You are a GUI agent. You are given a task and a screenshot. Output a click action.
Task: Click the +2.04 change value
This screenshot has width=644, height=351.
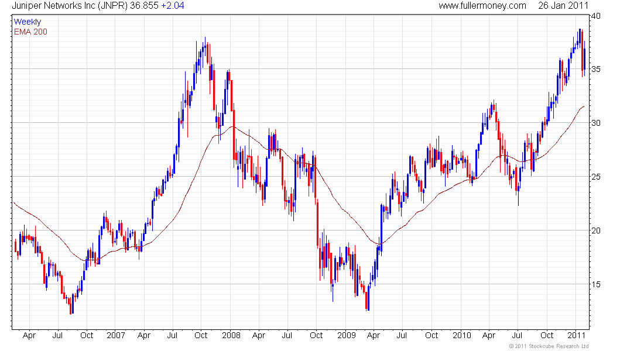(173, 6)
